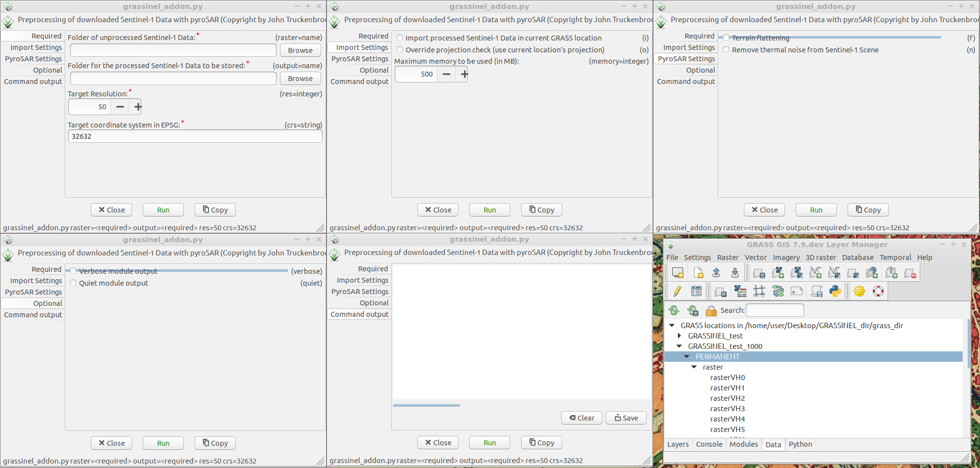Open the Georectifier grid icon

click(759, 292)
